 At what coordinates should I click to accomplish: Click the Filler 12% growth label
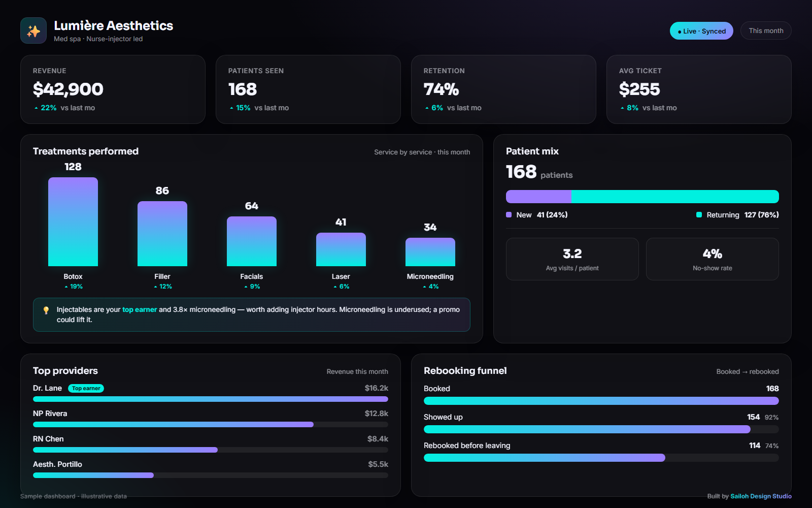162,287
